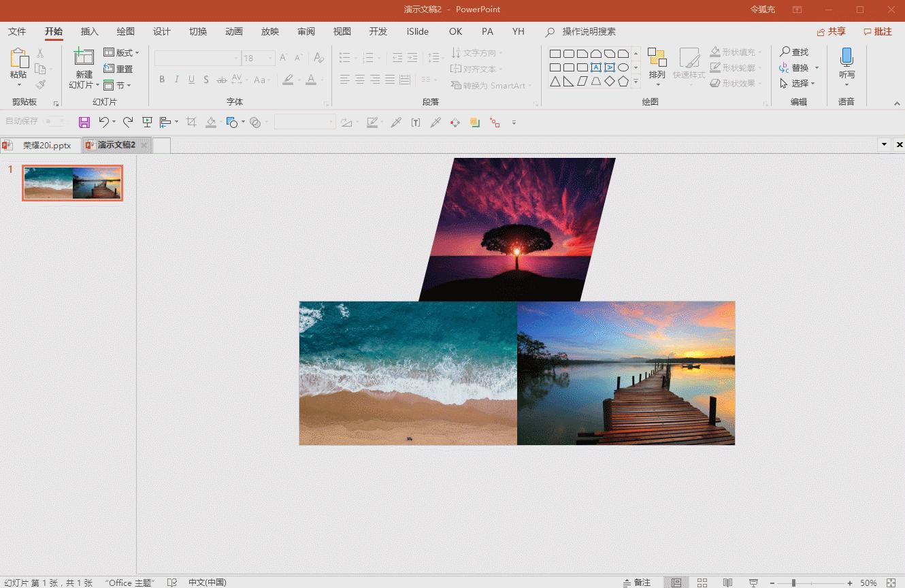
Task: Click the line spacing icon
Action: (434, 58)
